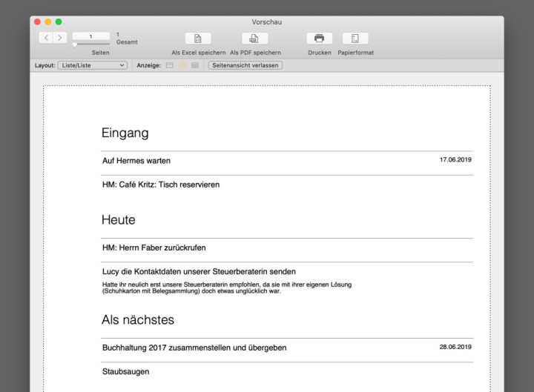
Task: Go to the next page arrow
Action: tap(59, 37)
